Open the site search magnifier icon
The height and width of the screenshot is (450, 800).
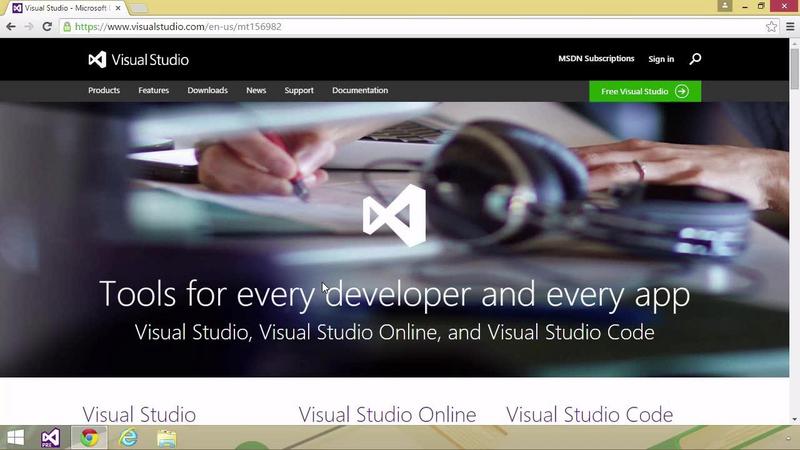point(695,59)
